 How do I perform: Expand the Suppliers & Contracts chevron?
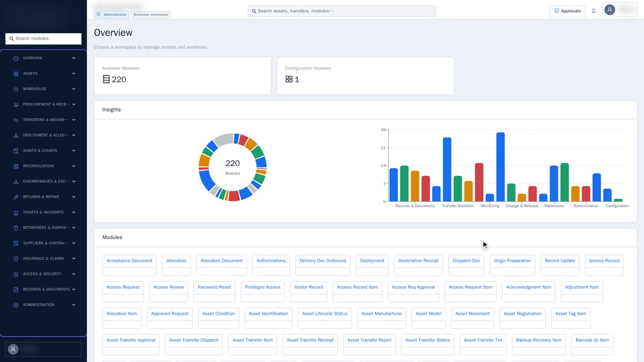74,243
